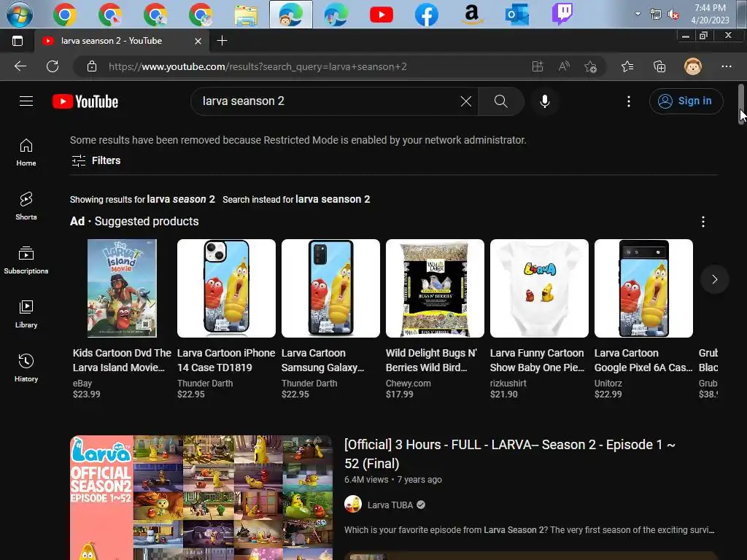Image resolution: width=747 pixels, height=560 pixels.
Task: Close the YouTube browser tab
Action: click(x=198, y=41)
